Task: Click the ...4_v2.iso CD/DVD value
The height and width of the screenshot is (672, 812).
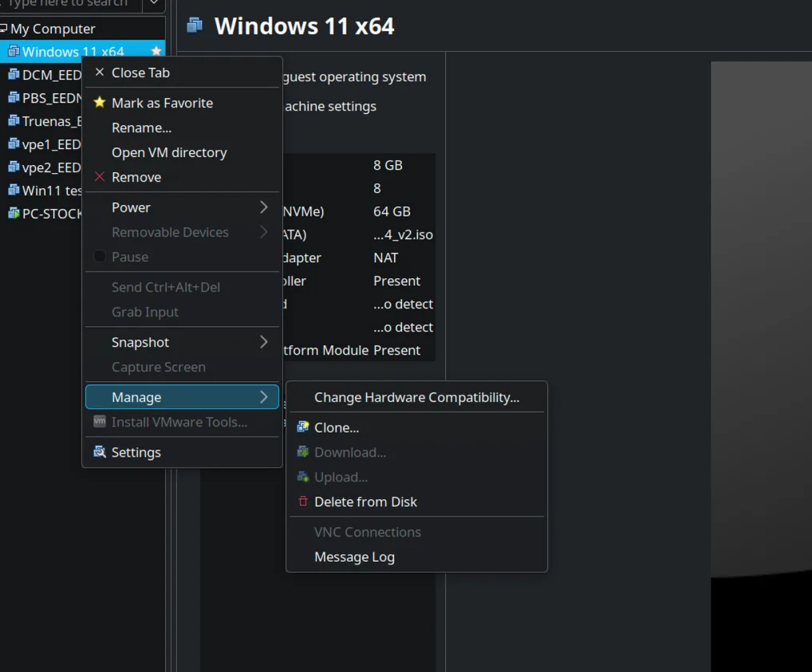Action: click(x=403, y=234)
